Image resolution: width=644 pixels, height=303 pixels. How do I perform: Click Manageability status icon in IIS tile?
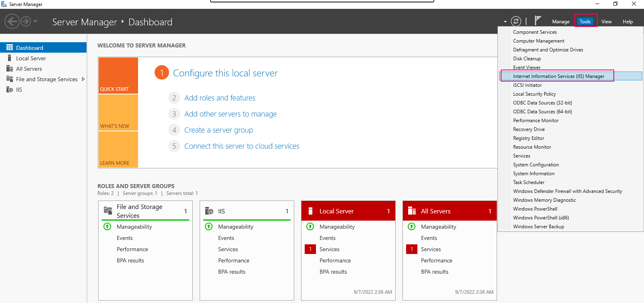click(x=209, y=227)
